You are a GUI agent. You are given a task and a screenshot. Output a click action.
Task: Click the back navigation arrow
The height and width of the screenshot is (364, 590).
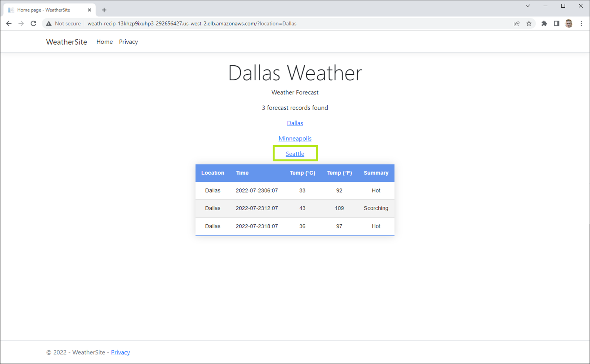pyautogui.click(x=9, y=24)
